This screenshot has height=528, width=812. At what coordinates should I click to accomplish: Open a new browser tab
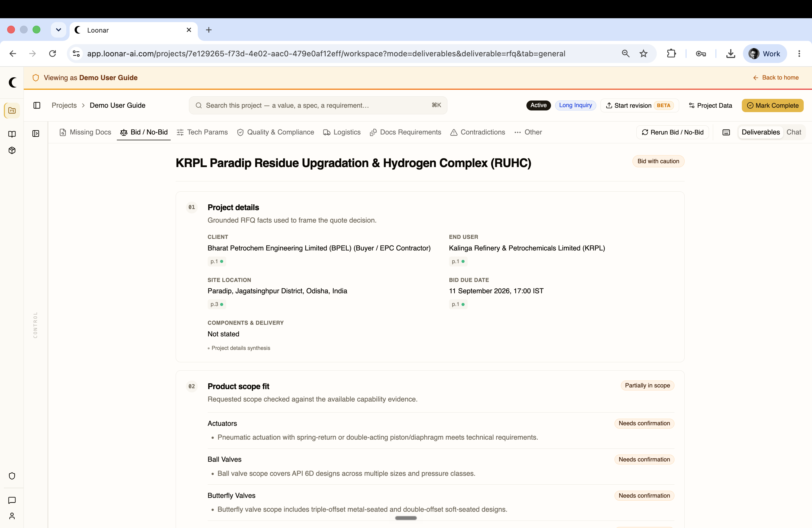click(x=209, y=30)
